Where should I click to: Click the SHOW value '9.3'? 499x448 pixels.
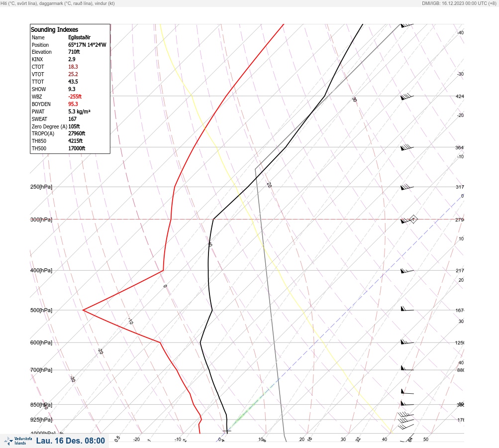[x=72, y=89]
